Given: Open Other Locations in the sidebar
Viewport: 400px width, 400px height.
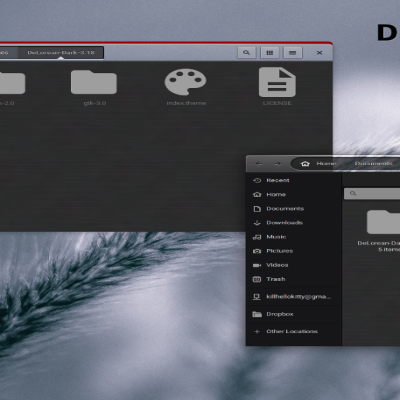Looking at the screenshot, I should (294, 331).
